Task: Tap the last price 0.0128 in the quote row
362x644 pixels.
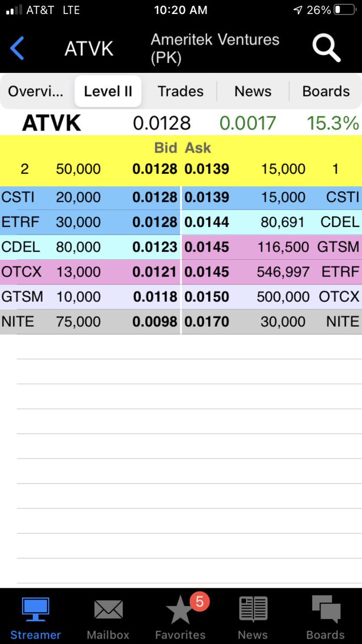Action: [162, 123]
